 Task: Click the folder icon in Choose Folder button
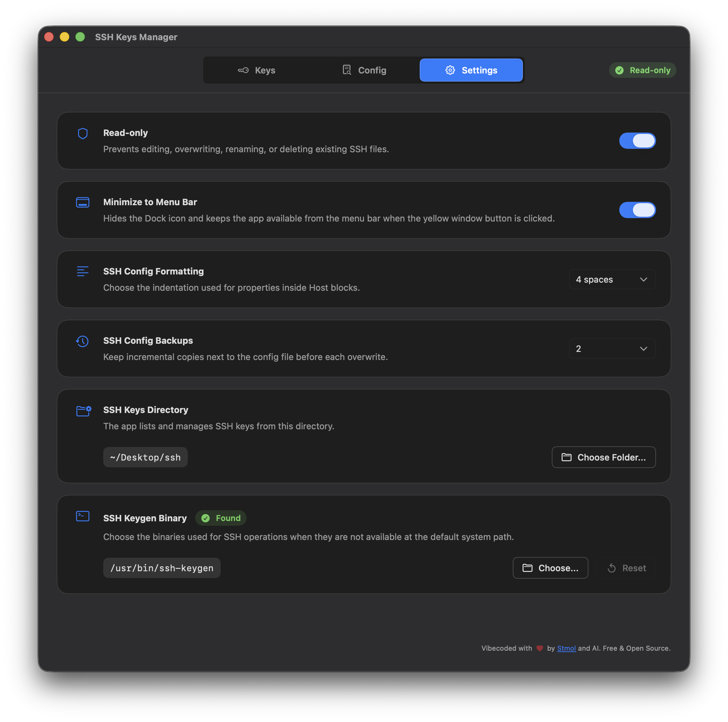pos(566,457)
